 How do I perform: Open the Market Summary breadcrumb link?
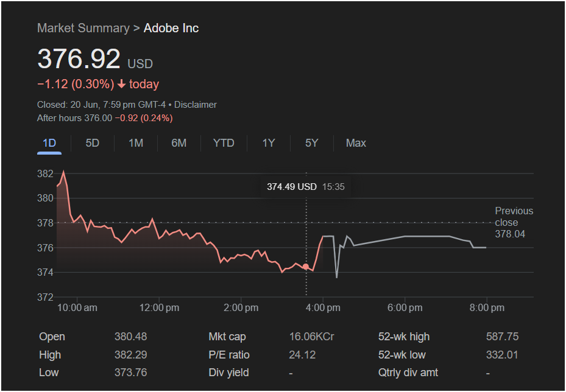(x=83, y=28)
